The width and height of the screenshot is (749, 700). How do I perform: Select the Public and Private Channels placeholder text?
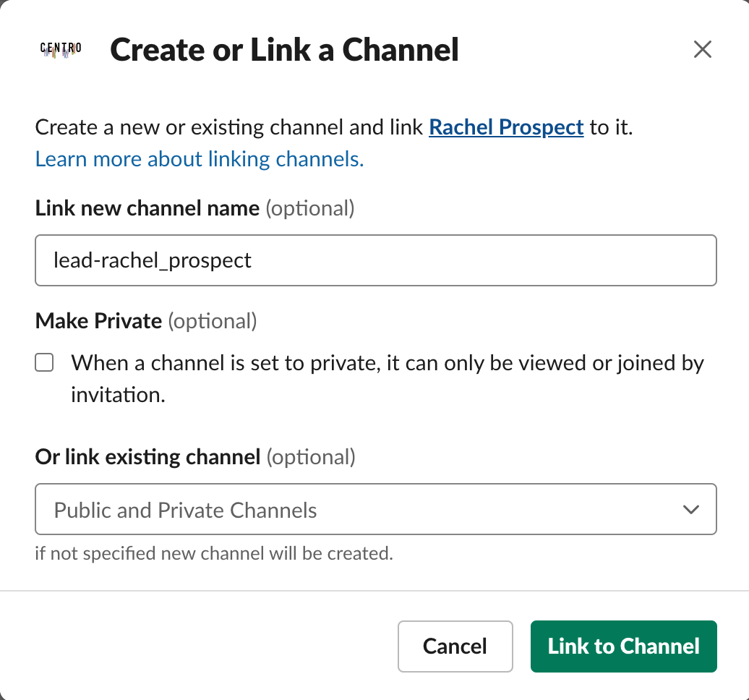[x=185, y=511]
